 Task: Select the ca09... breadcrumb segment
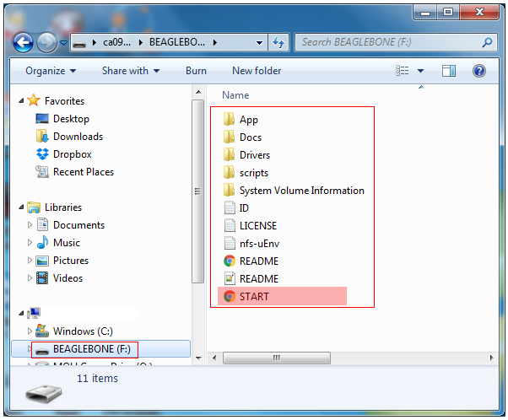click(116, 42)
